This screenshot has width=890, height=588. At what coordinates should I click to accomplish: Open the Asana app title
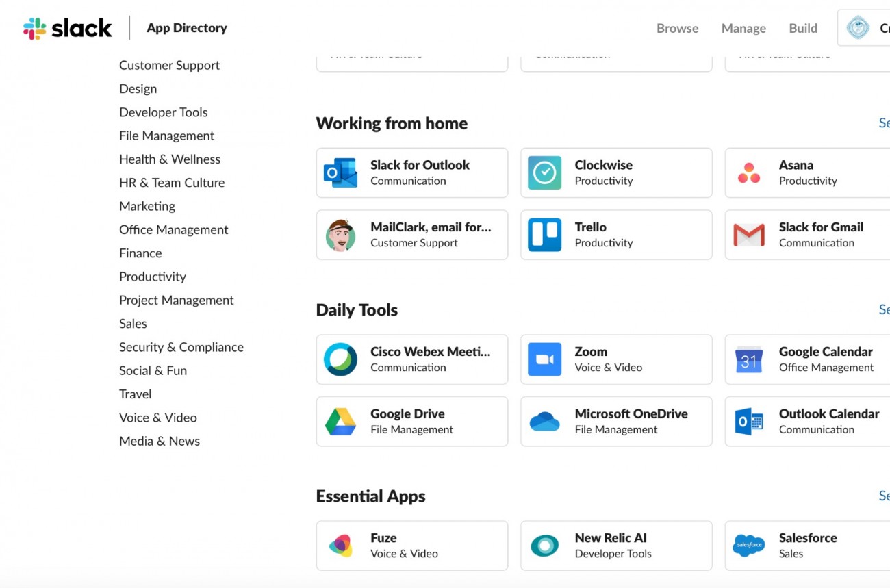[796, 165]
